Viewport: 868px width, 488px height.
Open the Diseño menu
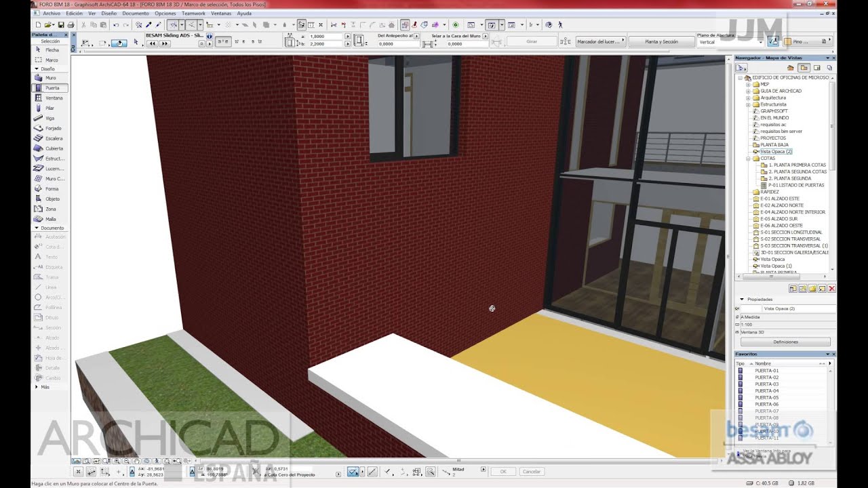click(x=108, y=14)
